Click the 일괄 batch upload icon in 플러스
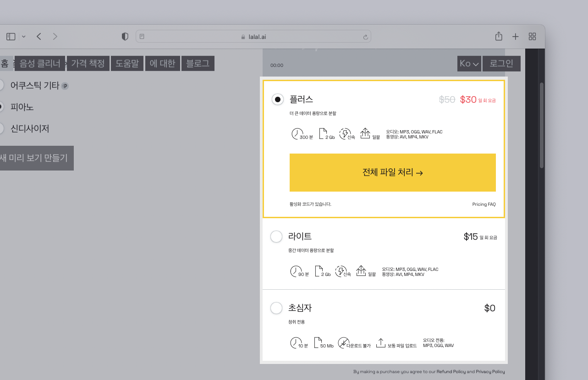Viewport: 588px width, 380px height. click(365, 133)
